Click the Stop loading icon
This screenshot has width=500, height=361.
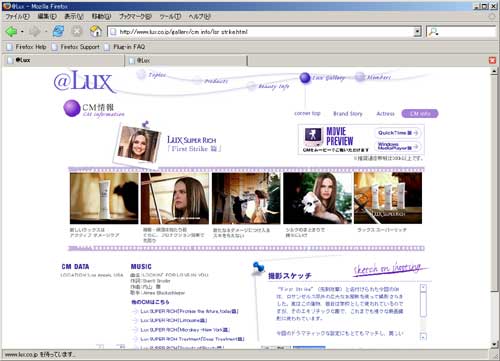click(77, 32)
